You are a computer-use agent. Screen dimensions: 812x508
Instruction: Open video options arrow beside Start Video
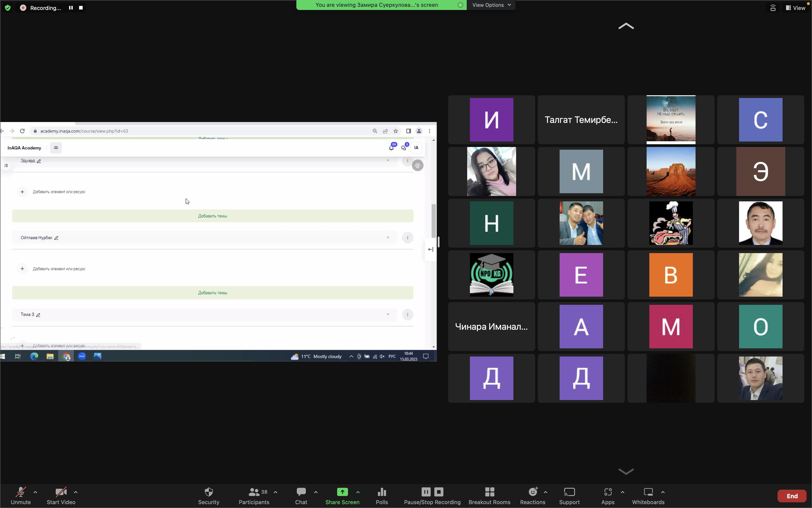[75, 492]
